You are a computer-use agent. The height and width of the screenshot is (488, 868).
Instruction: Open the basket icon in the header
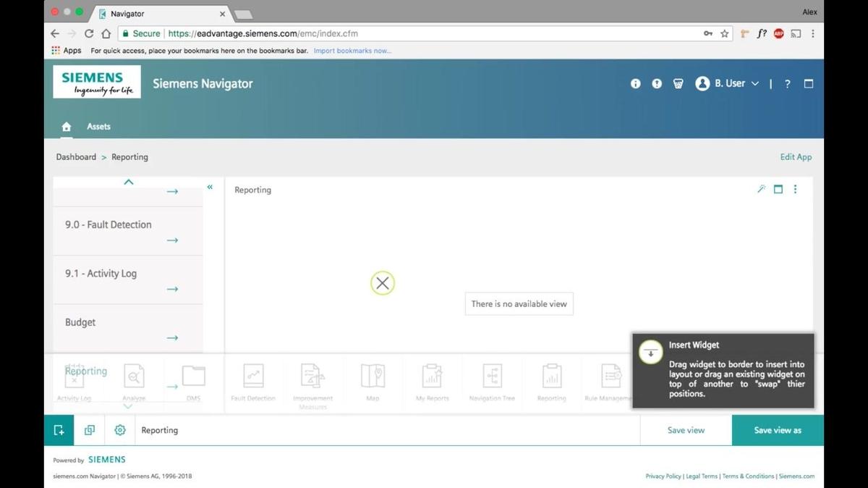click(x=678, y=83)
